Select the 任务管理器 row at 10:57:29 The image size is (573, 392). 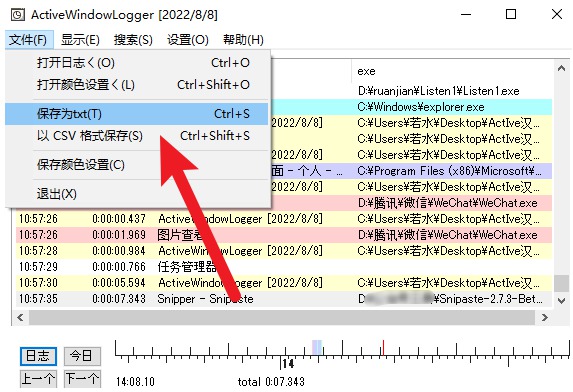(x=284, y=267)
